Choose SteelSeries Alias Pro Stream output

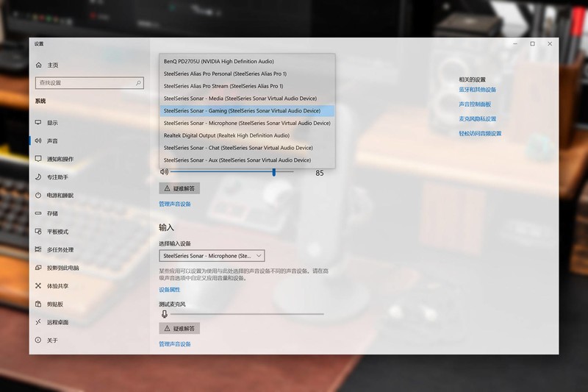tap(247, 86)
